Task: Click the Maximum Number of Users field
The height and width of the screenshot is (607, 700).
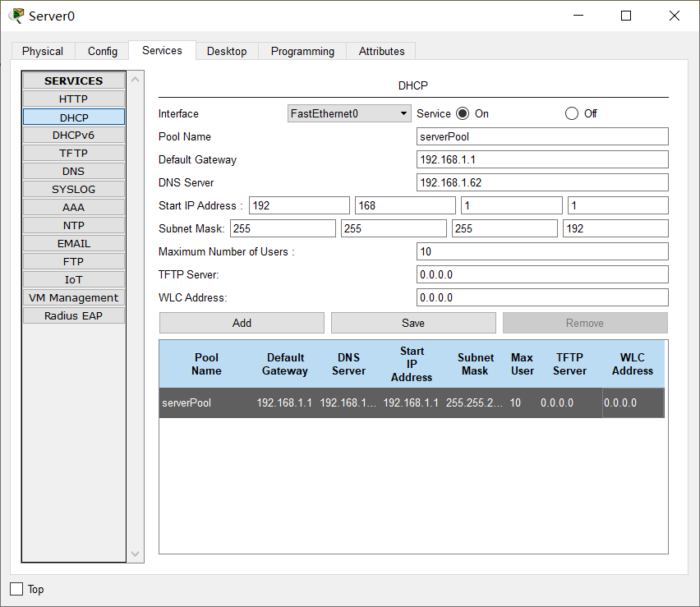Action: pyautogui.click(x=542, y=251)
